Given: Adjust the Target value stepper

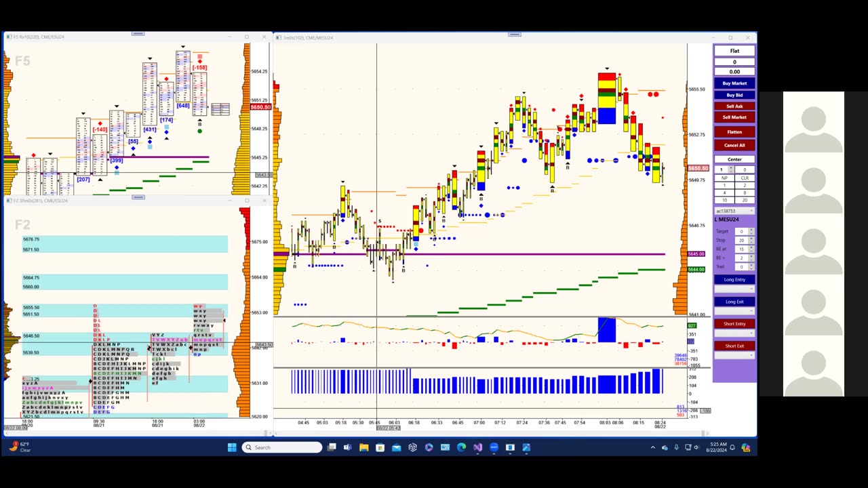Looking at the screenshot, I should click(751, 231).
